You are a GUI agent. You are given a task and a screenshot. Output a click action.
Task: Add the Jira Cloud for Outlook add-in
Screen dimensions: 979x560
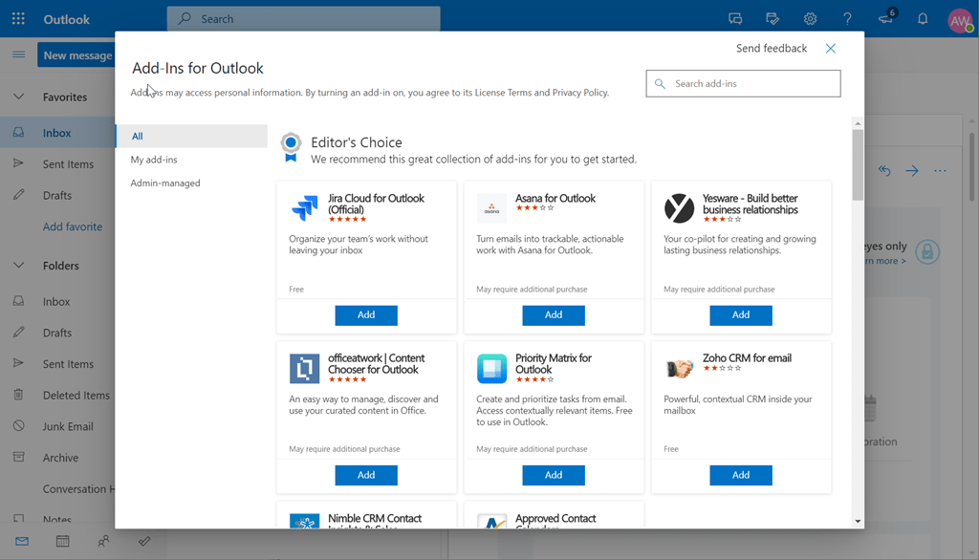(x=366, y=314)
